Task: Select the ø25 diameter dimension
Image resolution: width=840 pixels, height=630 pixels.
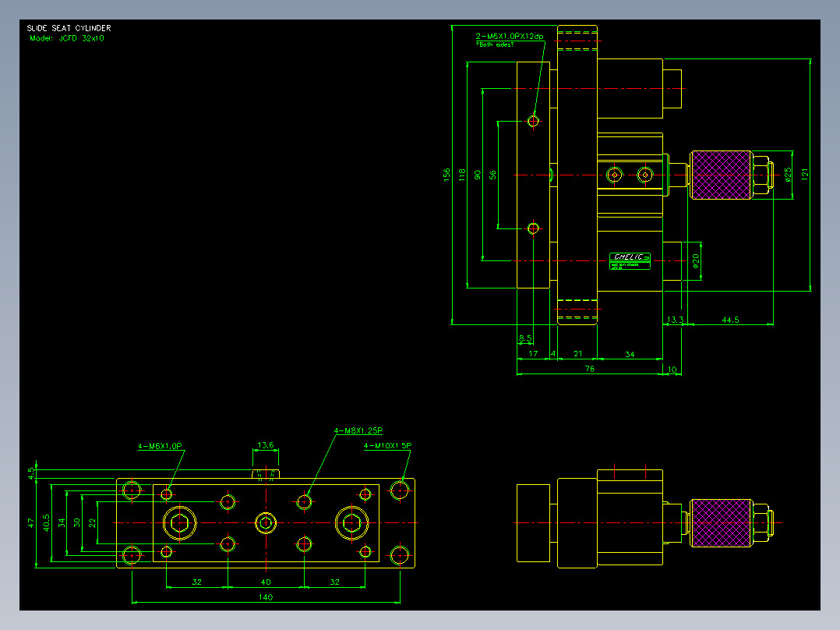Action: pos(788,175)
